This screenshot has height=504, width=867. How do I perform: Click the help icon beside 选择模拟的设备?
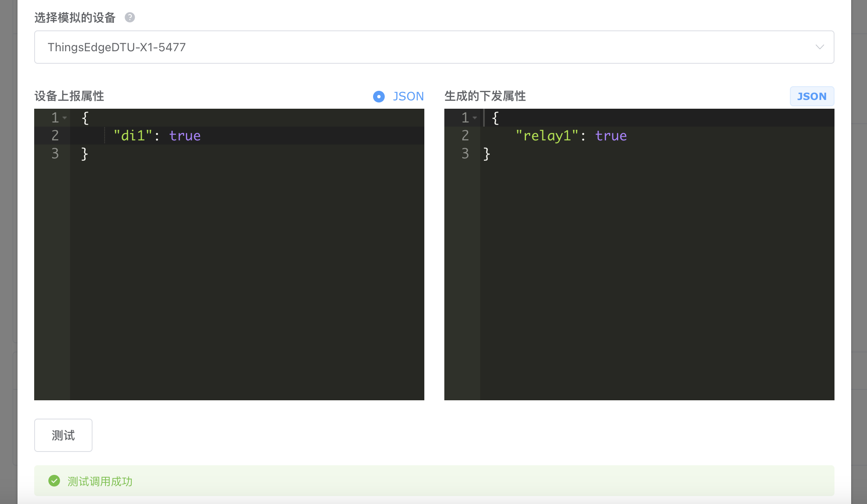[x=130, y=17]
